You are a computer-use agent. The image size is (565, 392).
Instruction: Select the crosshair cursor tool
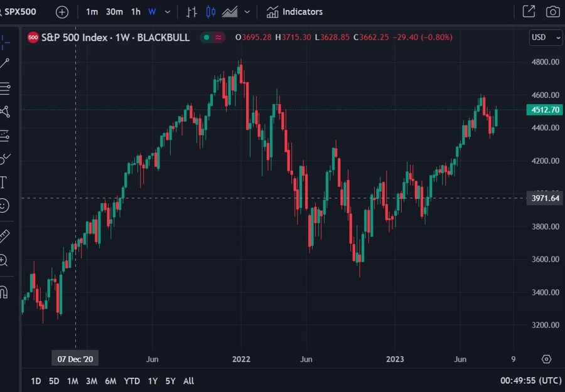(x=4, y=42)
